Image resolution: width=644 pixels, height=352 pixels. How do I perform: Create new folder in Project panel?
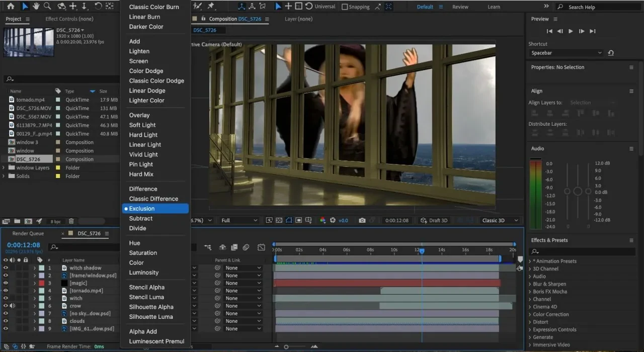(17, 221)
